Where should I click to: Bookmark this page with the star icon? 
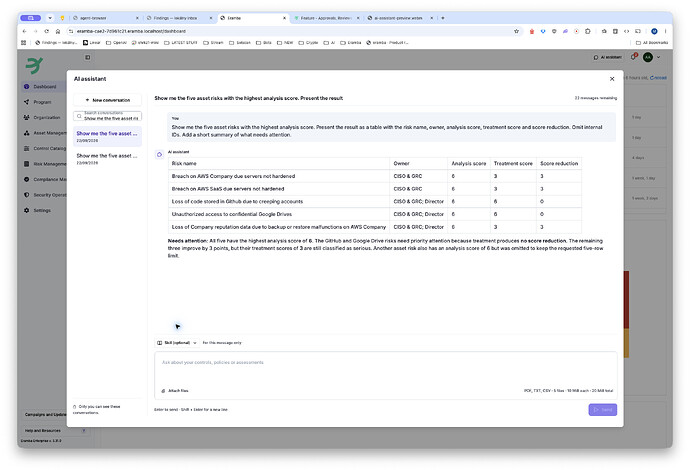516,31
